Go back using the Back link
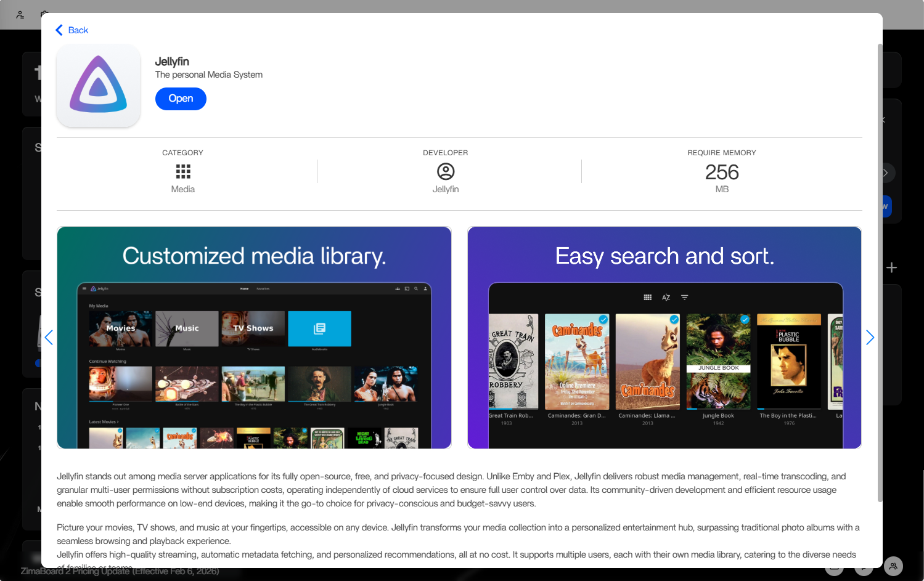Image resolution: width=924 pixels, height=581 pixels. pos(72,30)
